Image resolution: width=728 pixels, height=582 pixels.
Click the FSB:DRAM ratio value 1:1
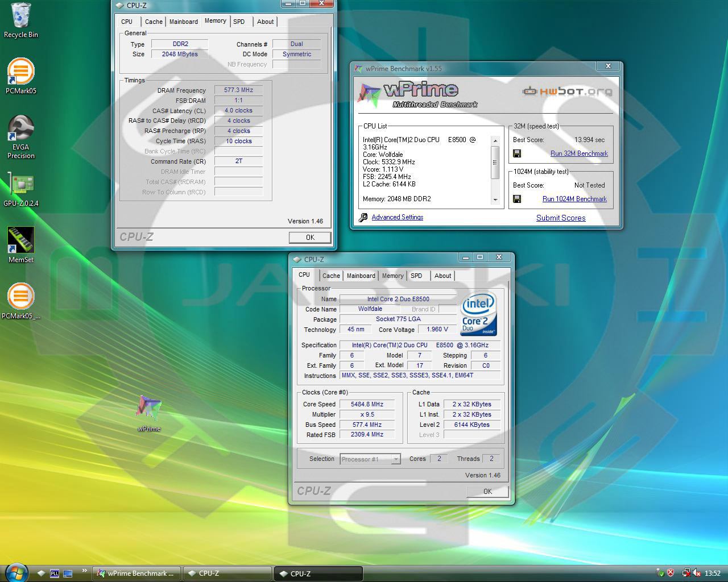(x=238, y=100)
